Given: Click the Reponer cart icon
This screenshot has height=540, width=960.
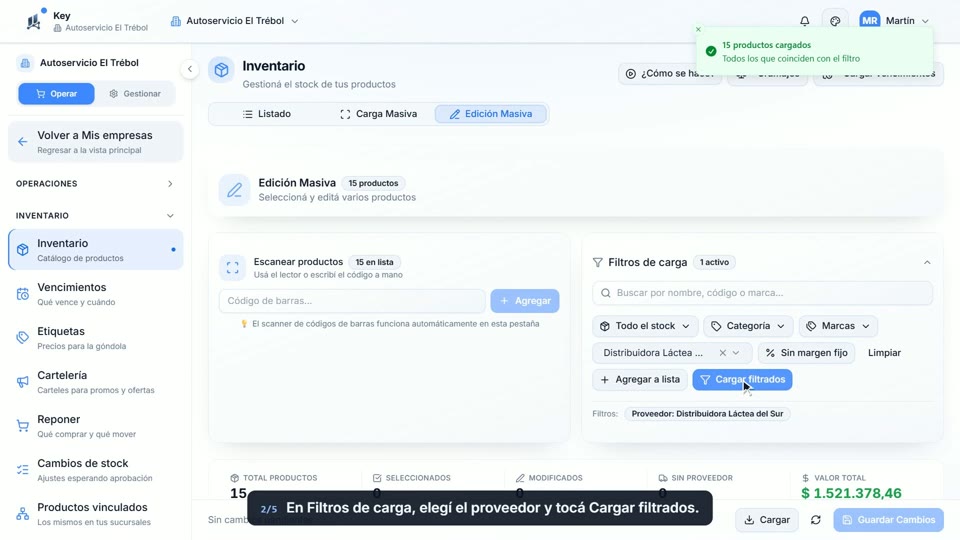Looking at the screenshot, I should 23,426.
